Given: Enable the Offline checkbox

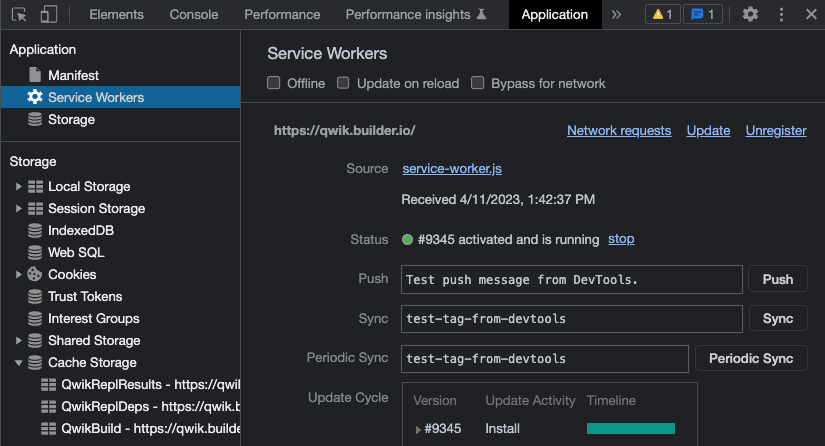Looking at the screenshot, I should pos(274,84).
